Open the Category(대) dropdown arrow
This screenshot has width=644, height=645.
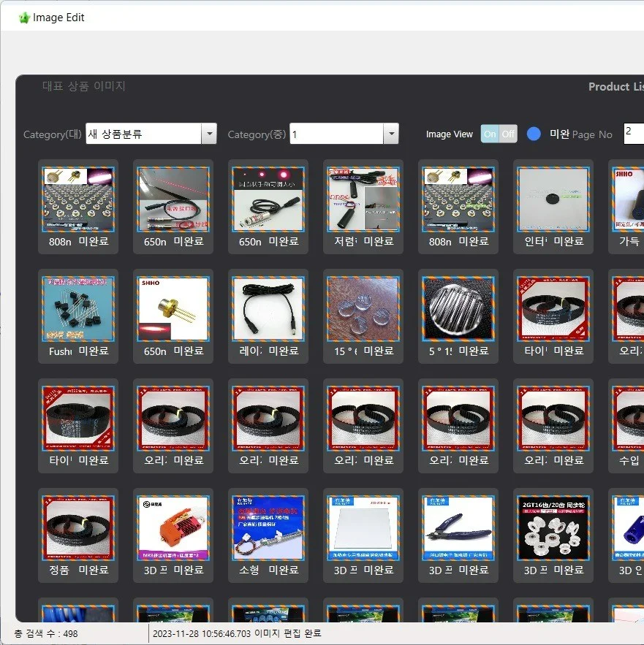pos(210,134)
